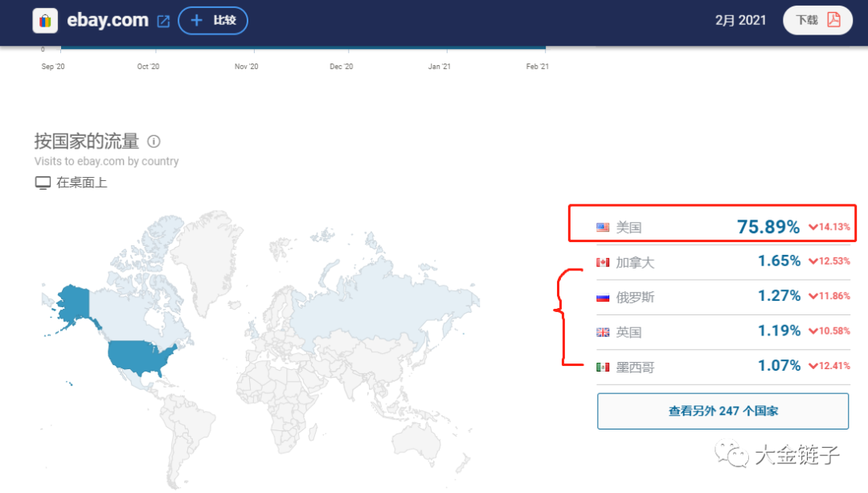Click the PDF icon on the download button
The width and height of the screenshot is (868, 493).
point(836,20)
